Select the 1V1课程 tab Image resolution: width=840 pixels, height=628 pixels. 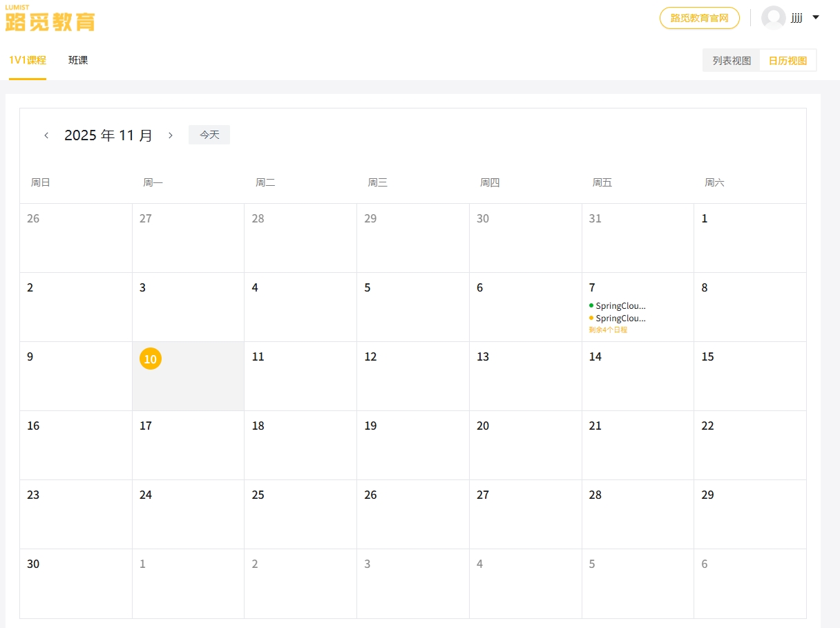28,60
